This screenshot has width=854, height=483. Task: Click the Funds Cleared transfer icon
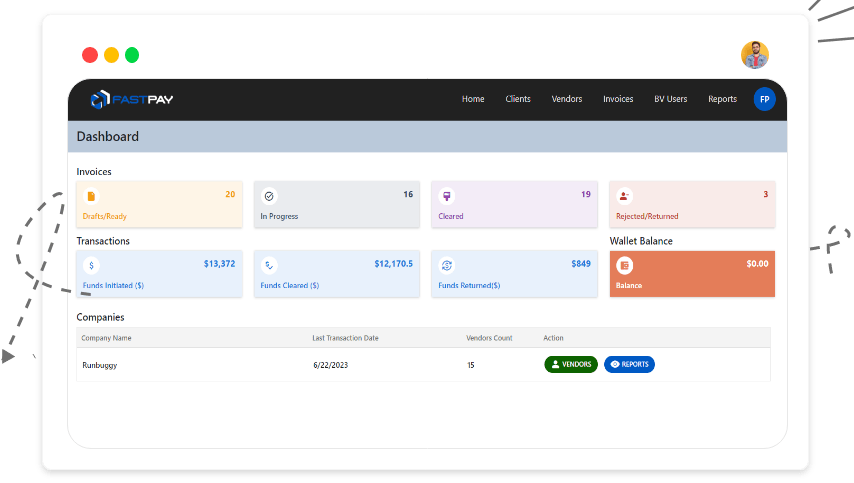[x=269, y=265]
